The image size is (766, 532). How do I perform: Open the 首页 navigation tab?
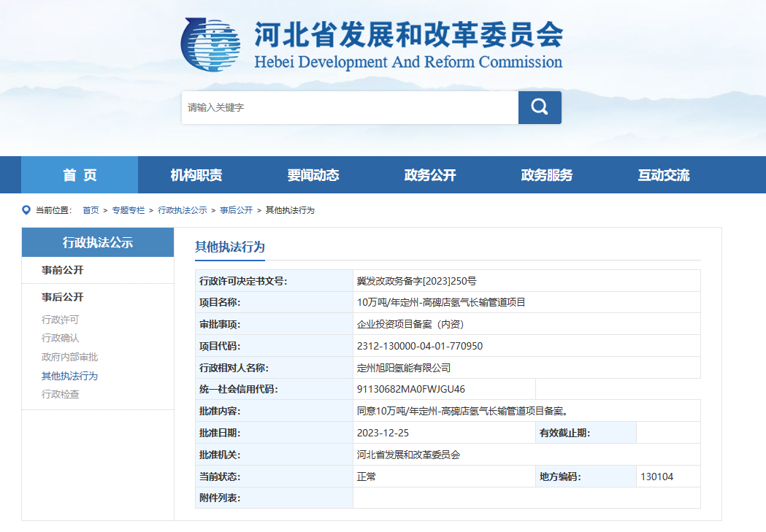tap(80, 175)
